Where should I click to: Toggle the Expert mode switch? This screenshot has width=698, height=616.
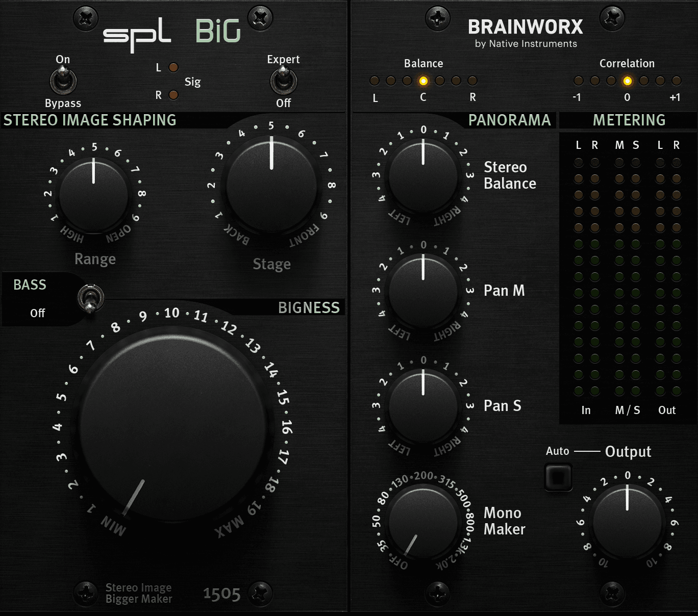pyautogui.click(x=283, y=81)
